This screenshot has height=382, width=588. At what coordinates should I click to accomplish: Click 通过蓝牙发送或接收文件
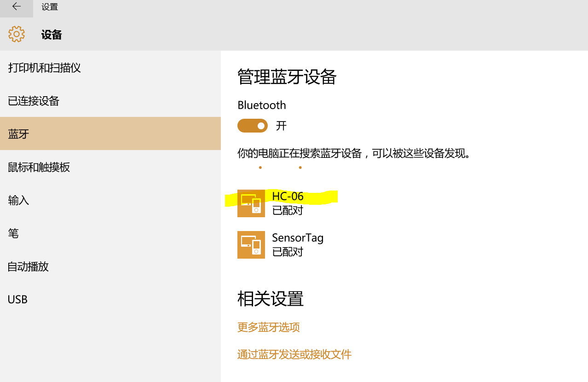tap(294, 354)
